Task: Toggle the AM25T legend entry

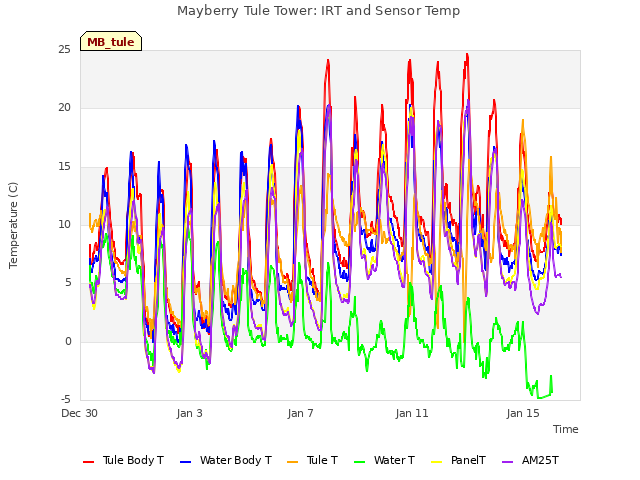Action: tap(530, 460)
